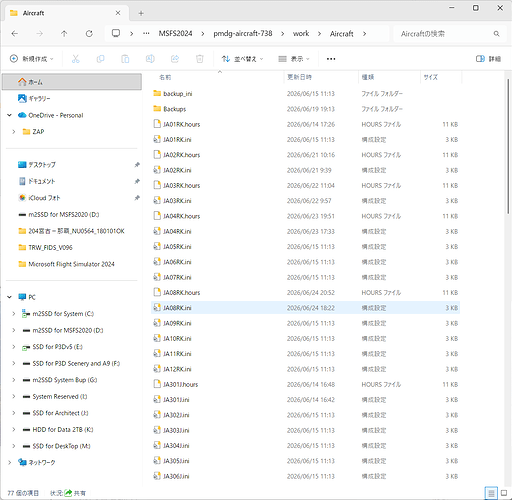Click the Copy icon in toolbar

coord(100,59)
